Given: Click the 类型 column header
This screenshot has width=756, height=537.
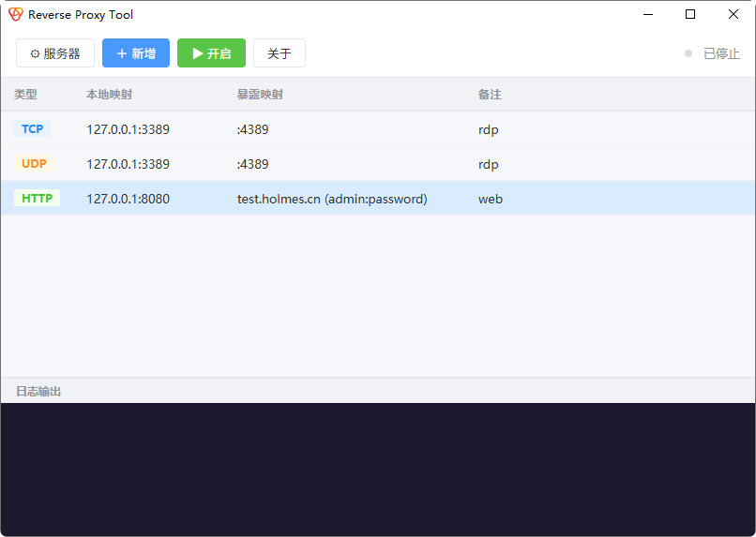Looking at the screenshot, I should click(x=25, y=95).
